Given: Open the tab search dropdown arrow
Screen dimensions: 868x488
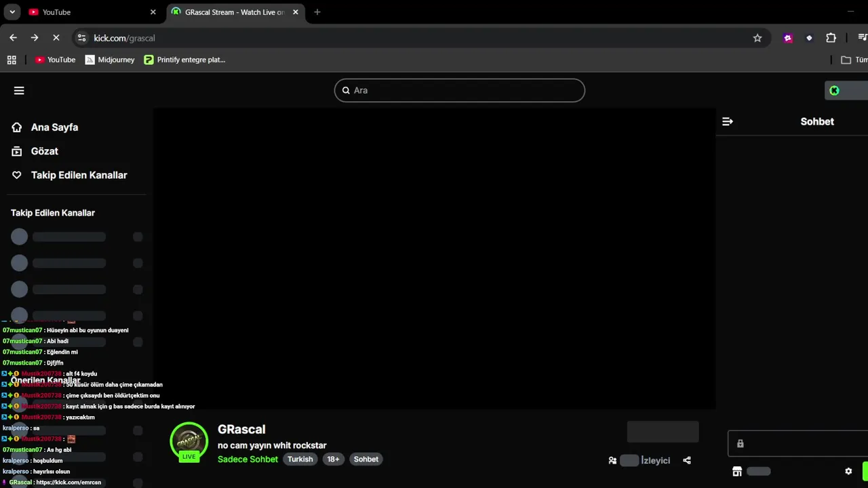Looking at the screenshot, I should (12, 12).
